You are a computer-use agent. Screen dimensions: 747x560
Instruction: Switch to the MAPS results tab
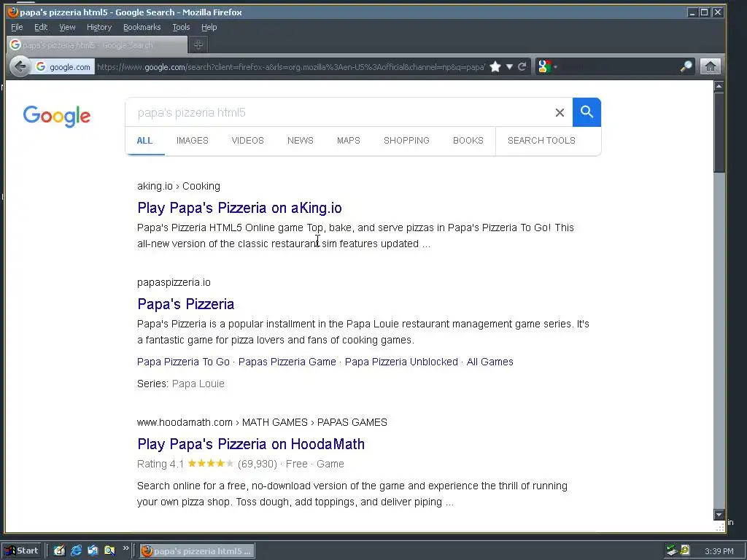click(x=348, y=141)
